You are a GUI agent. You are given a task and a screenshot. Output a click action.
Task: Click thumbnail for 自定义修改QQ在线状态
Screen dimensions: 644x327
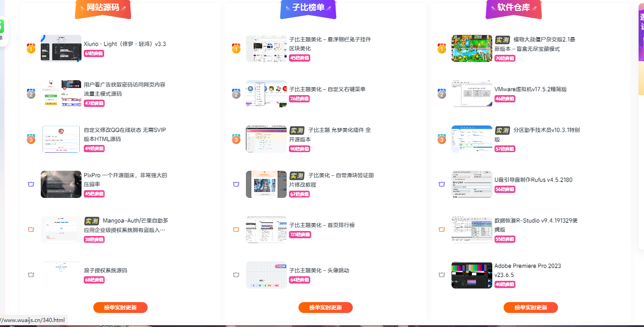click(61, 139)
